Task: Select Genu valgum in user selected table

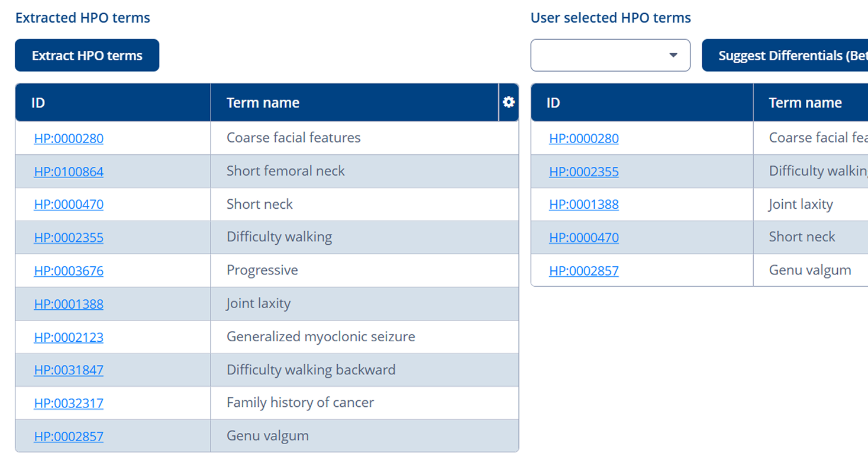Action: pyautogui.click(x=809, y=270)
